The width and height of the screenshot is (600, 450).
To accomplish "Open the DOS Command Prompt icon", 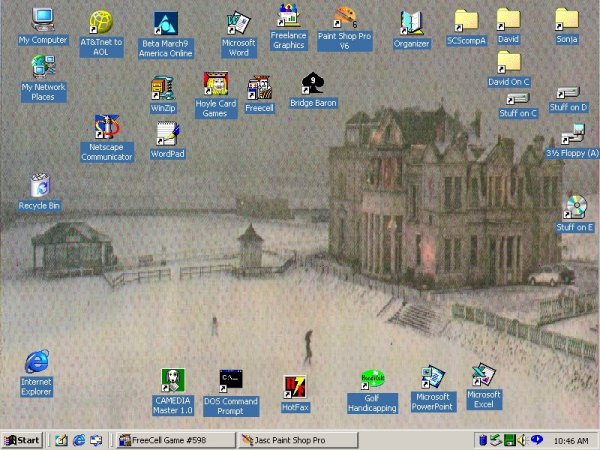I will [x=231, y=381].
